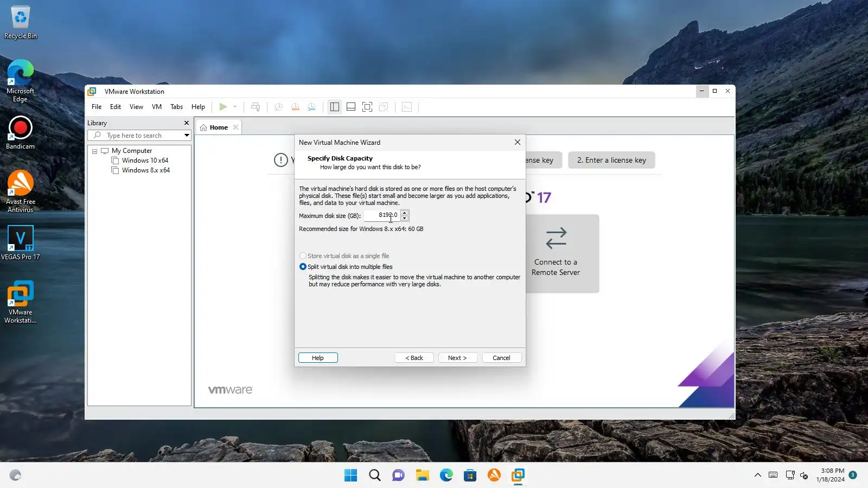This screenshot has width=868, height=488.
Task: Open the Library search dropdown arrow
Action: [187, 136]
